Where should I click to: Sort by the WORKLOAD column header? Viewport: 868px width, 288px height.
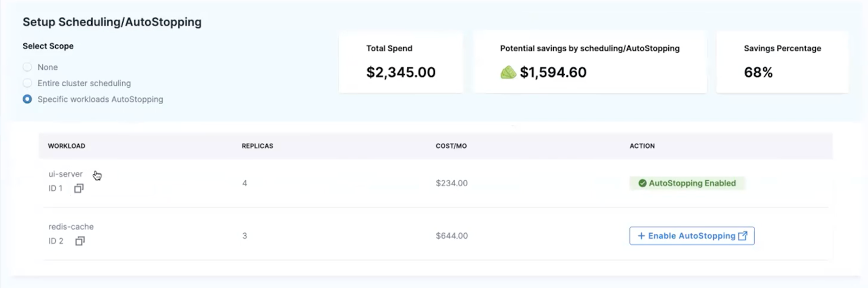[67, 146]
